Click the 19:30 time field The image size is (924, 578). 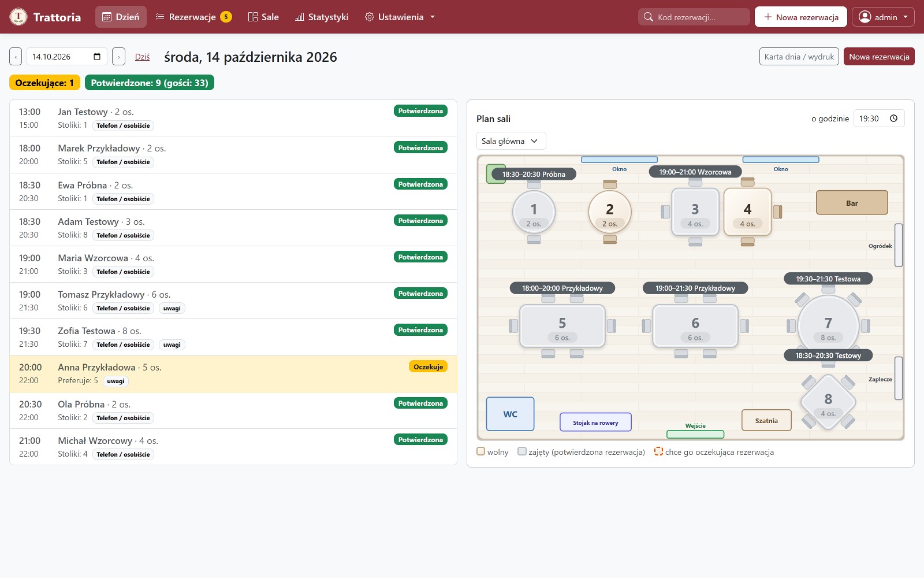point(879,118)
